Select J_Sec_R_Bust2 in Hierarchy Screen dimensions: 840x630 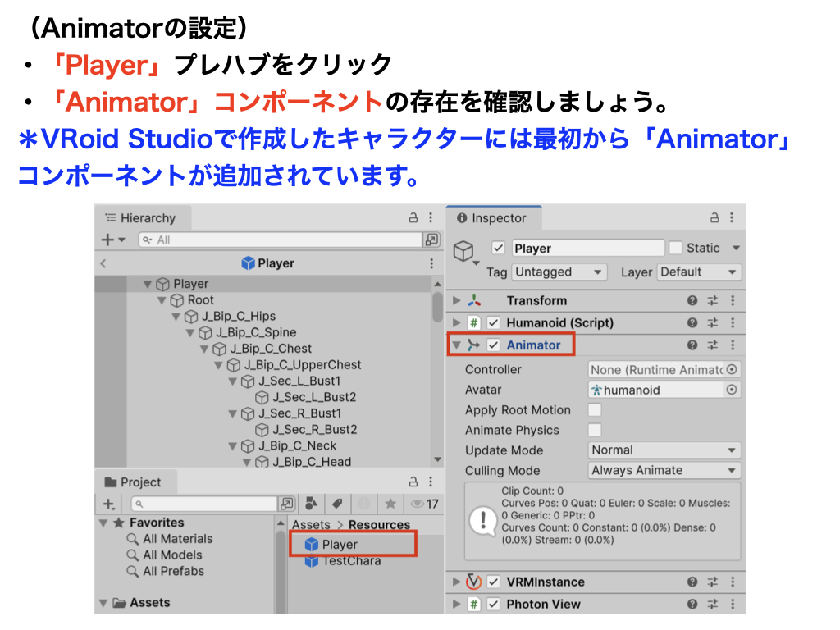point(314,430)
